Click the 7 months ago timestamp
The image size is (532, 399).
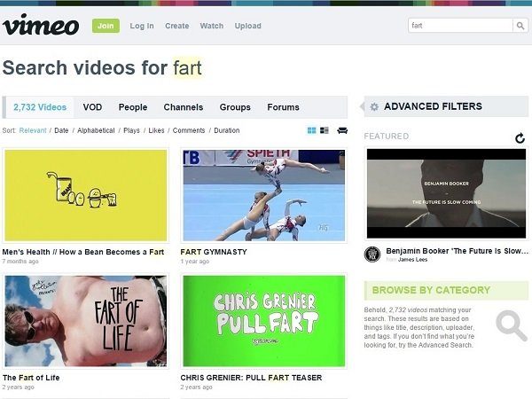click(x=20, y=262)
